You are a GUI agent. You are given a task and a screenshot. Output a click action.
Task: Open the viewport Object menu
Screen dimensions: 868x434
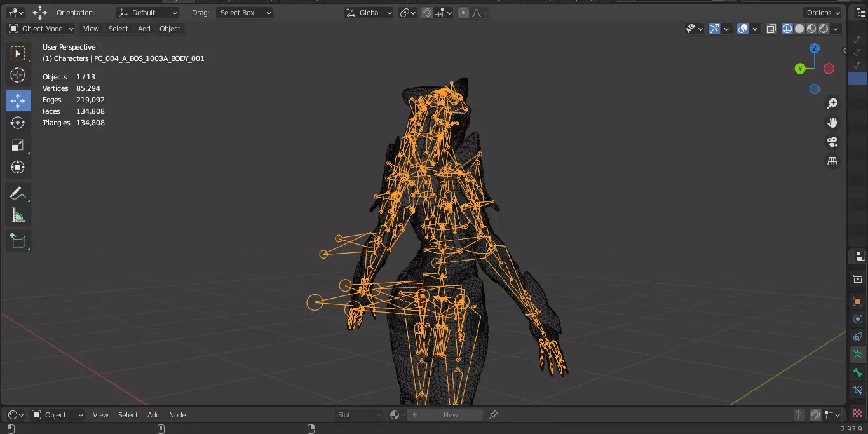(170, 29)
